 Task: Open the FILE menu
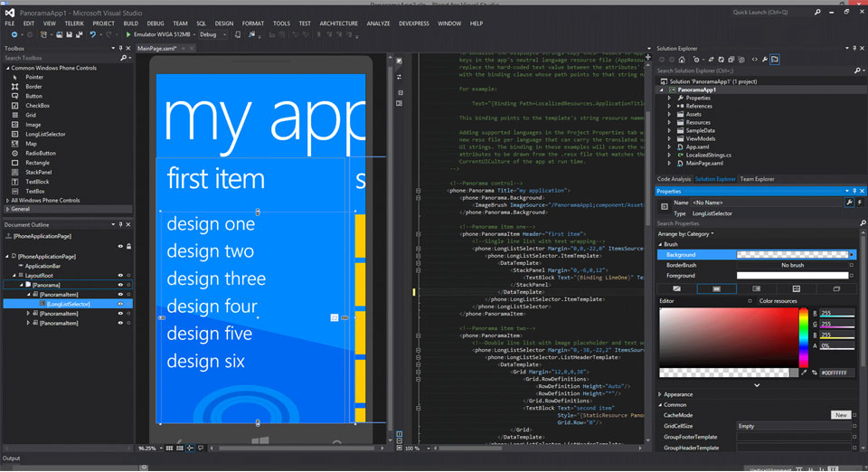10,24
